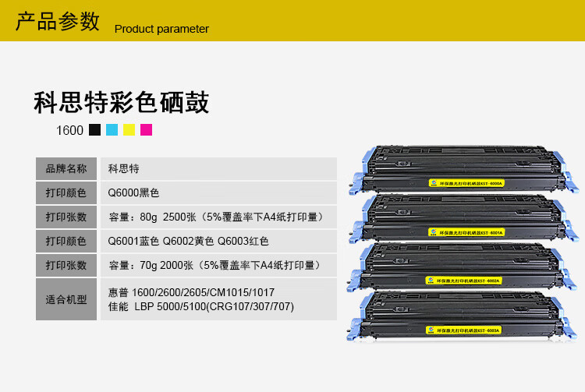Click the Product parameter subtitle text
The image size is (585, 392).
(x=161, y=29)
